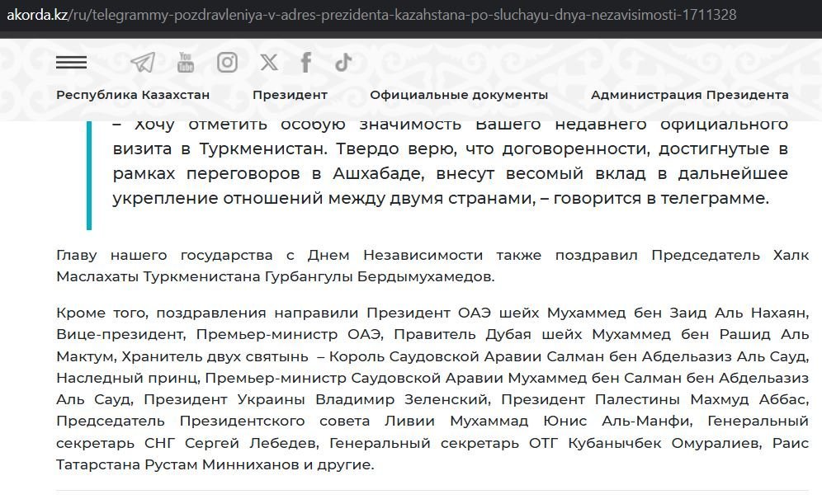Click the word Зеленский in the article
Image resolution: width=822 pixels, height=504 pixels.
pos(446,399)
